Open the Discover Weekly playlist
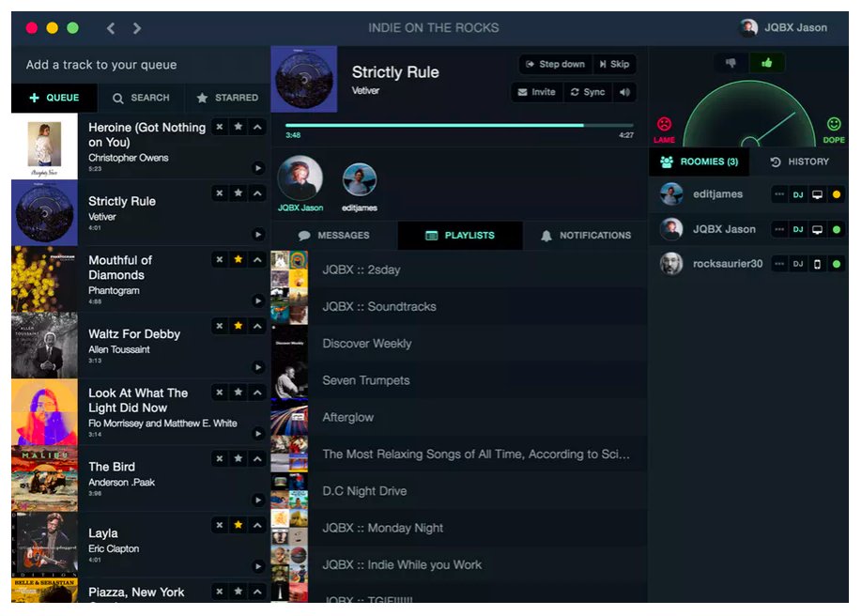This screenshot has height=616, width=862. (459, 343)
